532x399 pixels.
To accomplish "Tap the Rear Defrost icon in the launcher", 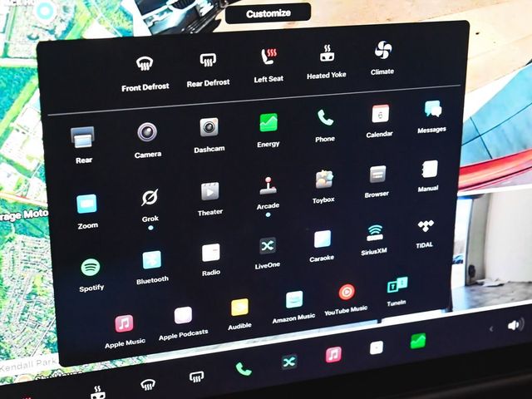I will (208, 59).
